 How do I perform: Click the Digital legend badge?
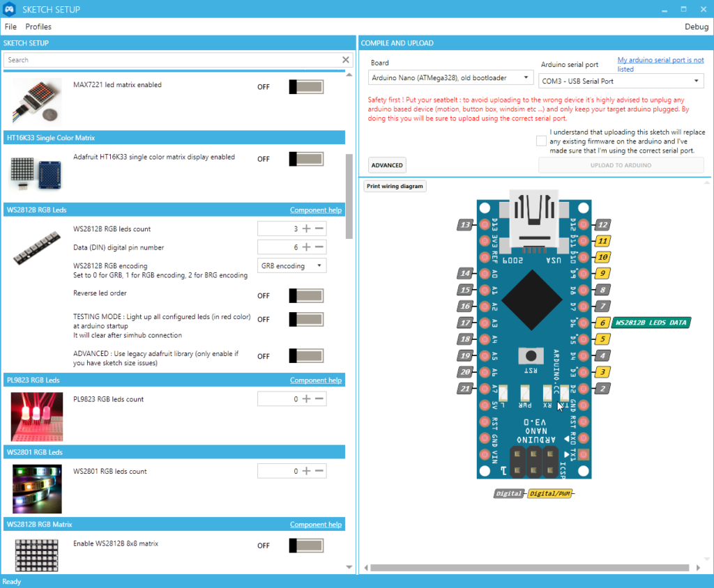tap(508, 493)
